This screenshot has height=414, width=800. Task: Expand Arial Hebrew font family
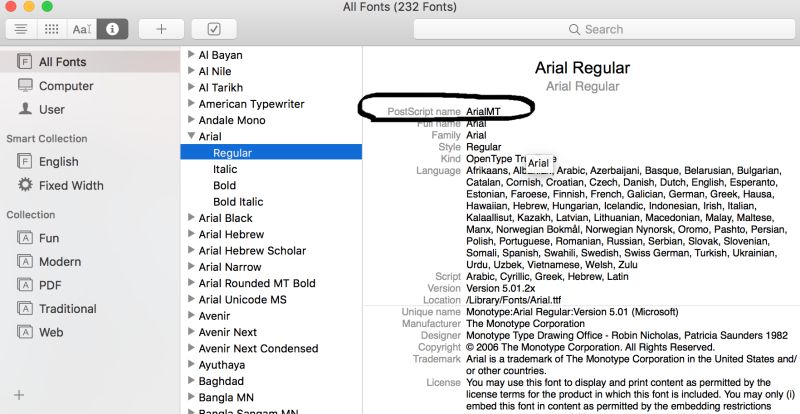pyautogui.click(x=191, y=234)
